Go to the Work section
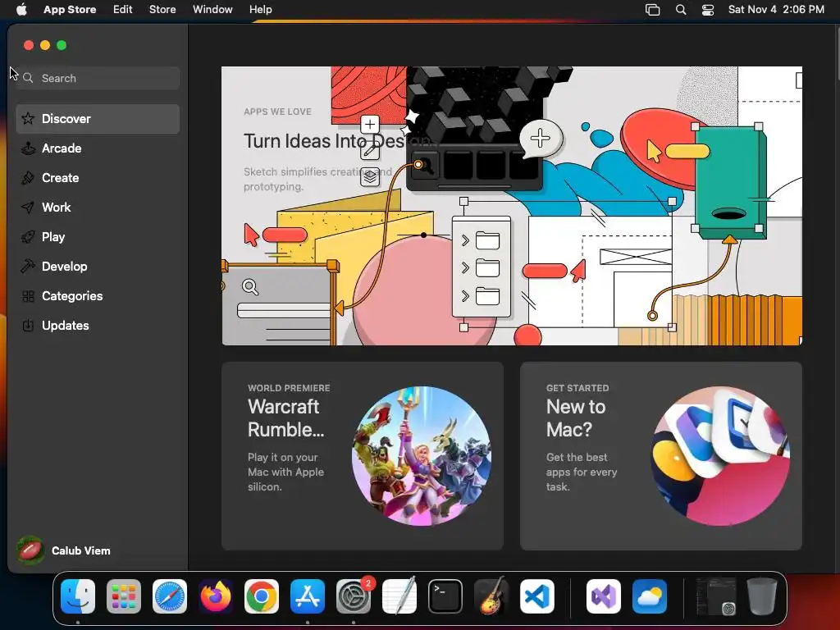This screenshot has height=630, width=840. [98, 208]
